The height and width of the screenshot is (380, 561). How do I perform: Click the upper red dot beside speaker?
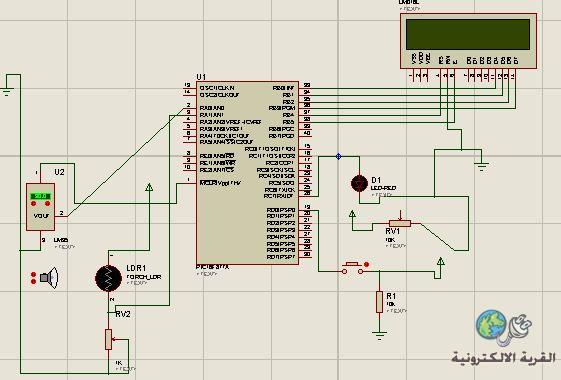click(x=34, y=274)
